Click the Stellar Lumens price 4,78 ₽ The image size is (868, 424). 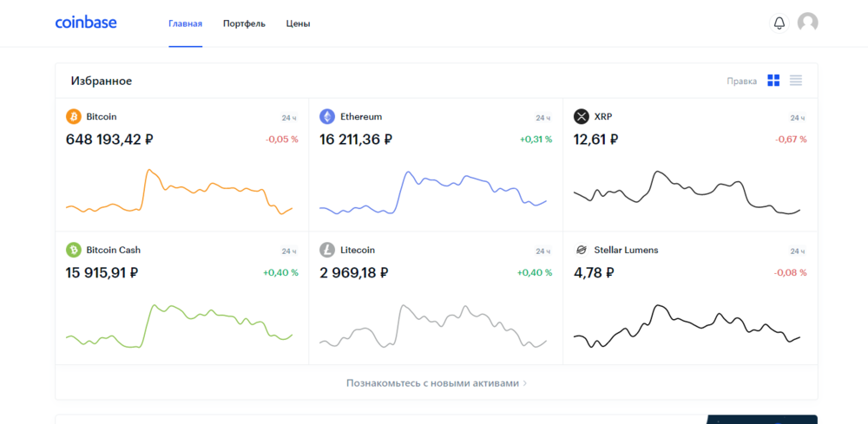(594, 272)
